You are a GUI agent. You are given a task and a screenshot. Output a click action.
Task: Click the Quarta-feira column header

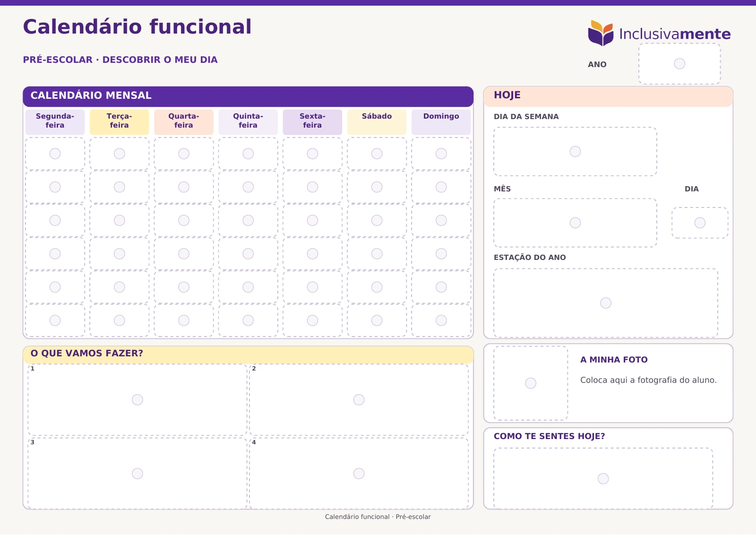[x=184, y=122]
